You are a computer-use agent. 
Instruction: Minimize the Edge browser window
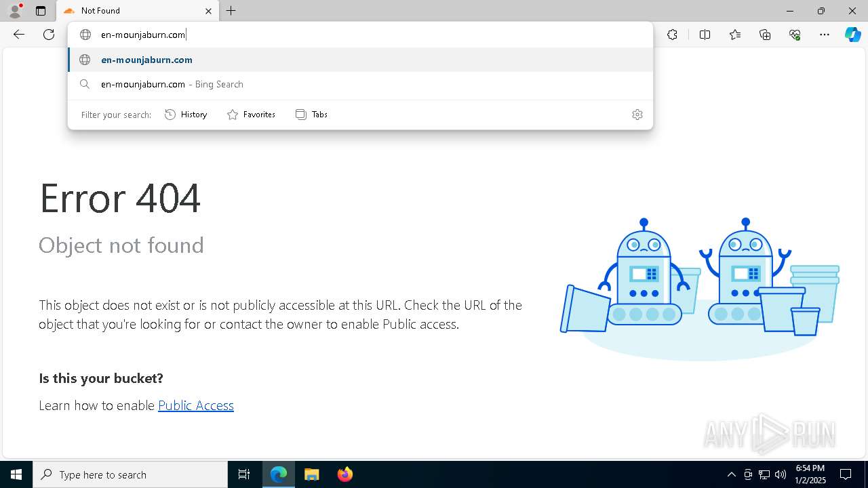[789, 11]
